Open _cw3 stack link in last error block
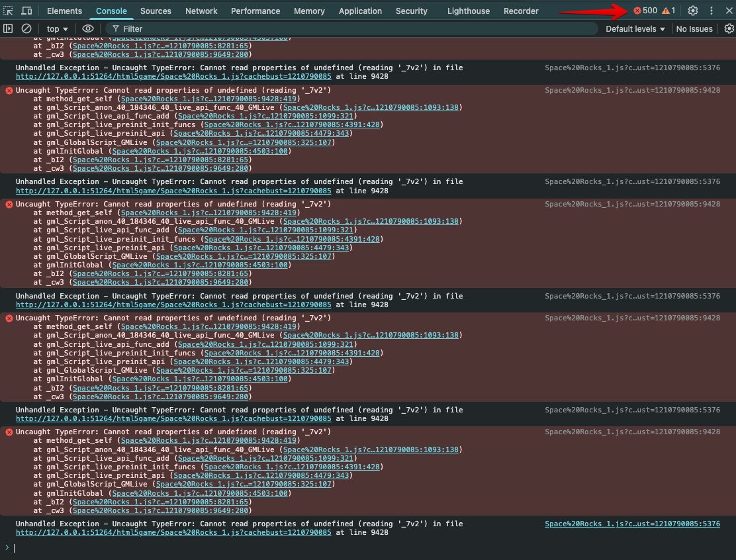 pyautogui.click(x=161, y=510)
